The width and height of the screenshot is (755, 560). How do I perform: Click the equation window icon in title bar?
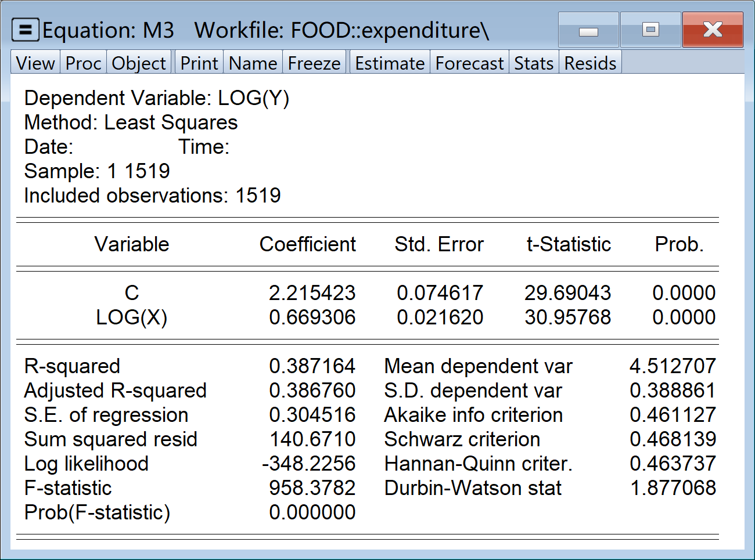26,30
